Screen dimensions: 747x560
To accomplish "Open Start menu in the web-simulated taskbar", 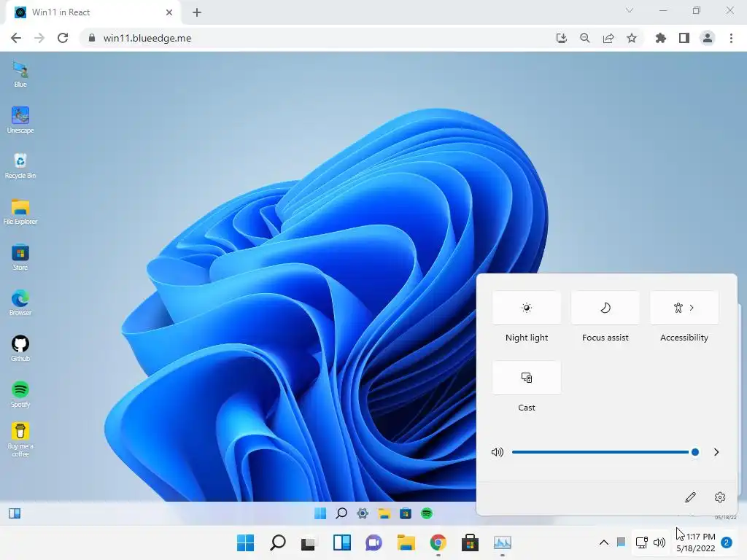I will click(x=320, y=513).
